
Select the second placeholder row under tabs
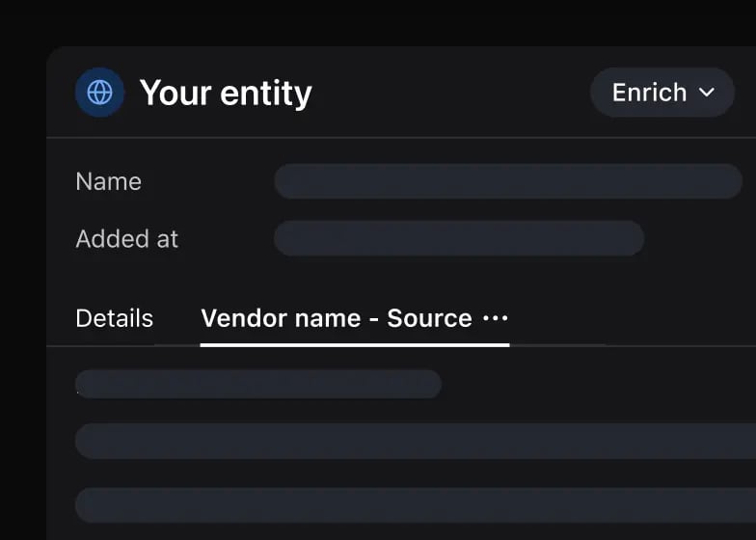tap(415, 441)
